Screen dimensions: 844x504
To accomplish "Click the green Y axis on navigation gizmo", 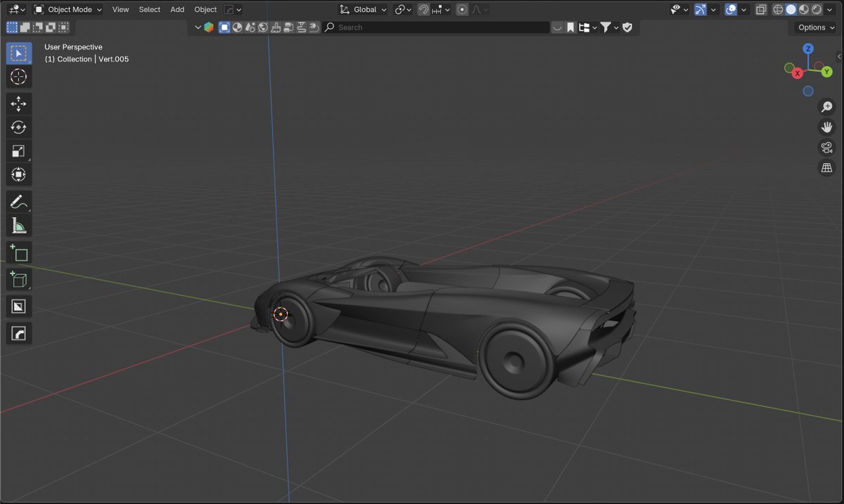I will point(827,72).
